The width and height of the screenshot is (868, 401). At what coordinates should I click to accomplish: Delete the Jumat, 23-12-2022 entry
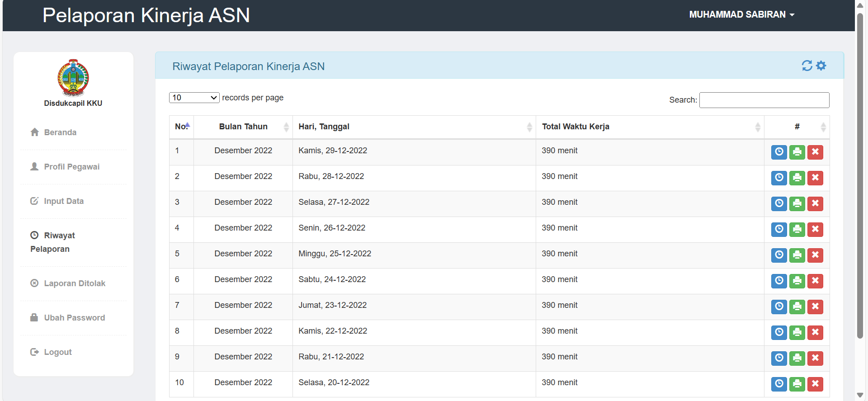[815, 307]
